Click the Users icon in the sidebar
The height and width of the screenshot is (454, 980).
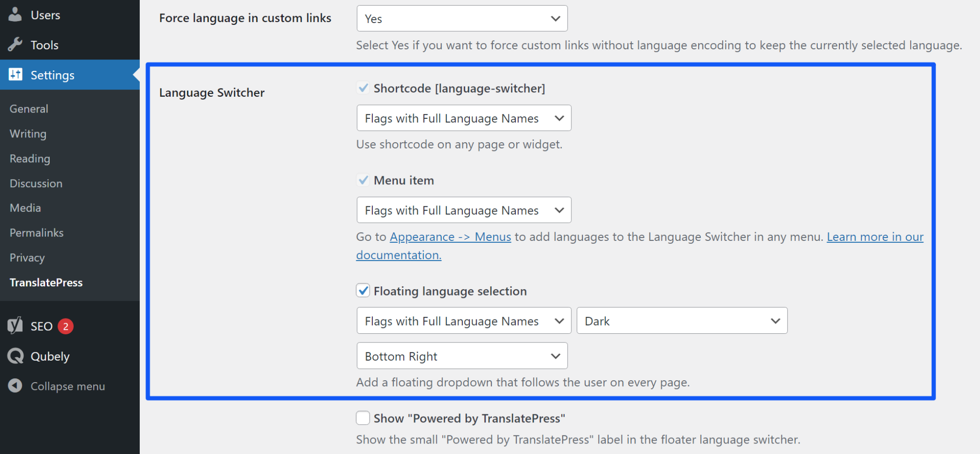[15, 14]
